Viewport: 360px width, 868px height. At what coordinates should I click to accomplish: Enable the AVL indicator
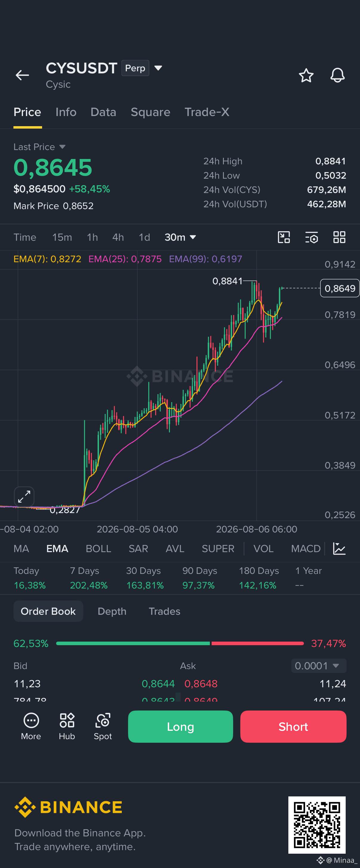[x=175, y=549]
